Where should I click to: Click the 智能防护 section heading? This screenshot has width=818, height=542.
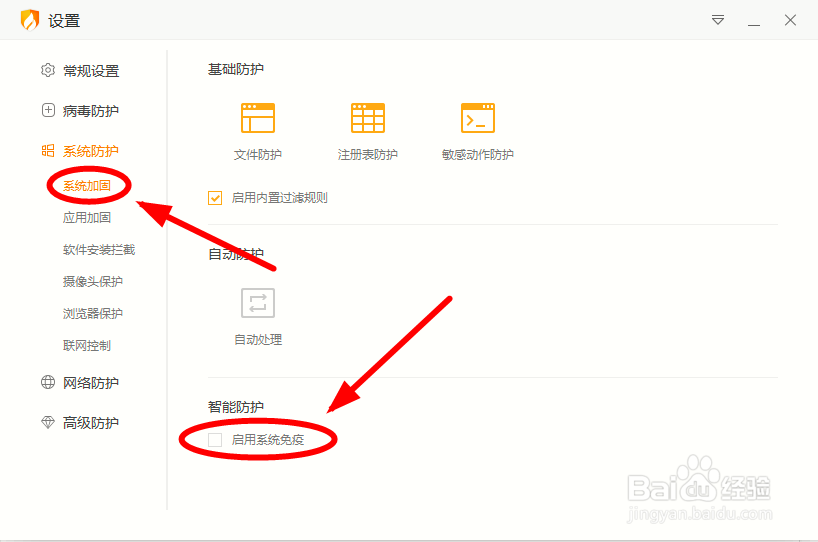coord(236,406)
